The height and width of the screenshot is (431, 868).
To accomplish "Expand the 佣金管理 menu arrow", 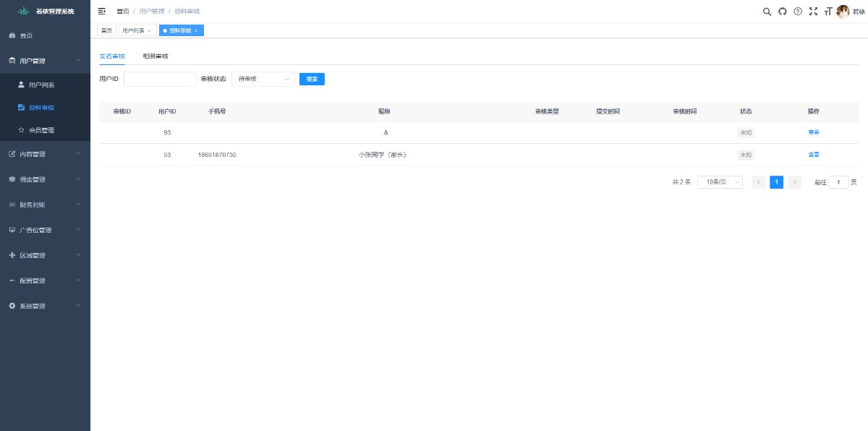I will pyautogui.click(x=78, y=179).
